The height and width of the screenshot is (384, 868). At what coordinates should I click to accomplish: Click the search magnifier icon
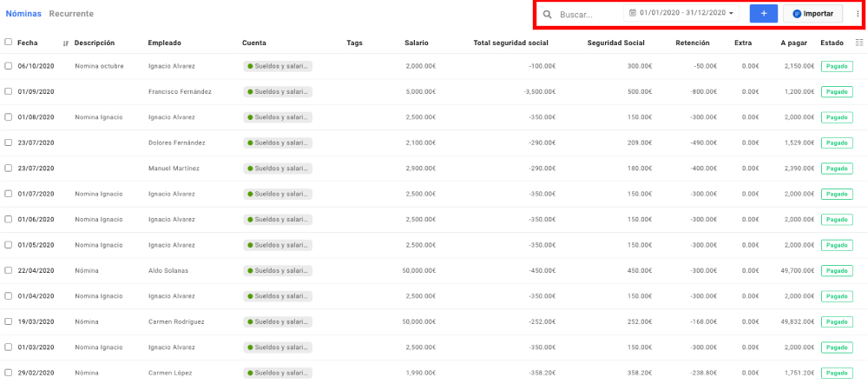(548, 15)
